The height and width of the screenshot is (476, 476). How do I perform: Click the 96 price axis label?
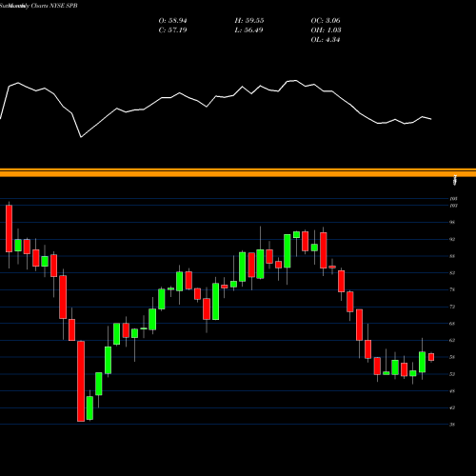[452, 222]
